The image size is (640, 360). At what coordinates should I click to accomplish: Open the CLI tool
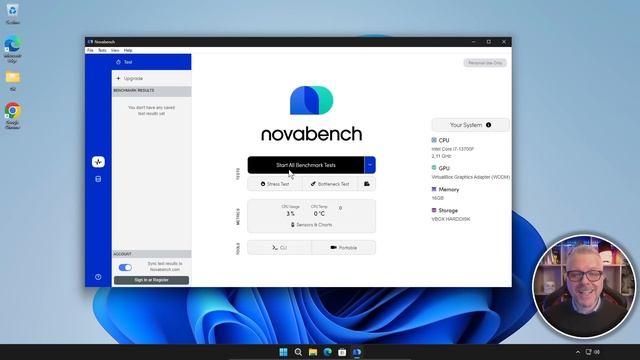280,248
